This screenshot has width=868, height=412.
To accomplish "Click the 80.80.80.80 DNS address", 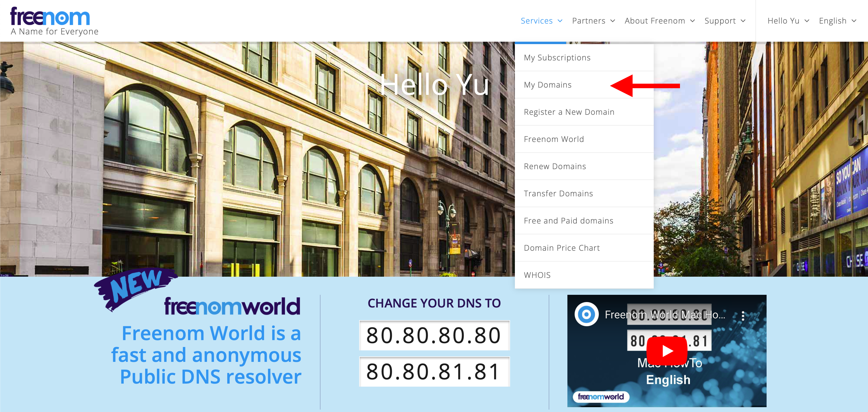I will coord(434,335).
